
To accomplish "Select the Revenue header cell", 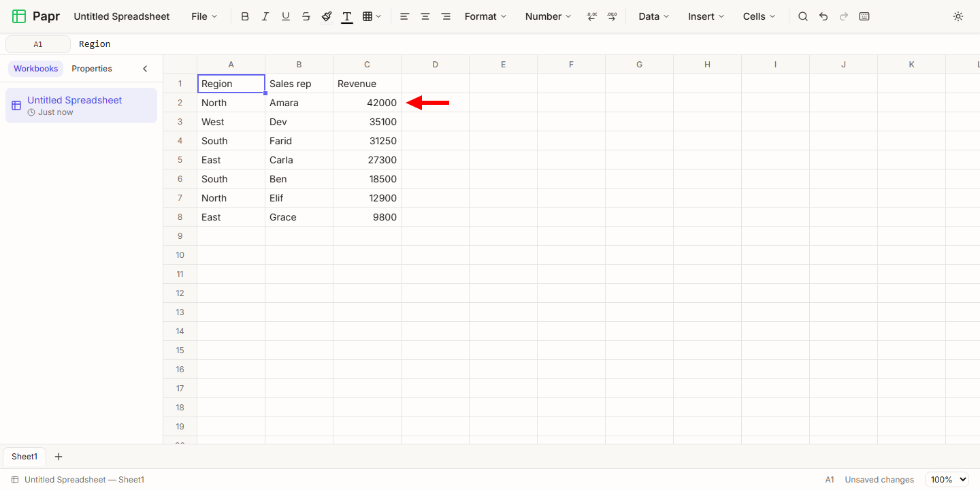I will click(x=367, y=84).
